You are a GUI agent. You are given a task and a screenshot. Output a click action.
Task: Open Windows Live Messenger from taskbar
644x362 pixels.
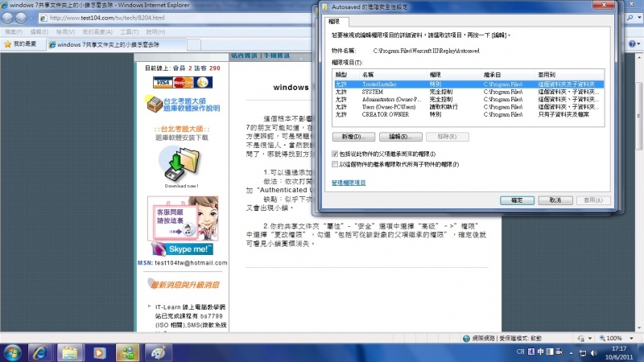coord(129,353)
